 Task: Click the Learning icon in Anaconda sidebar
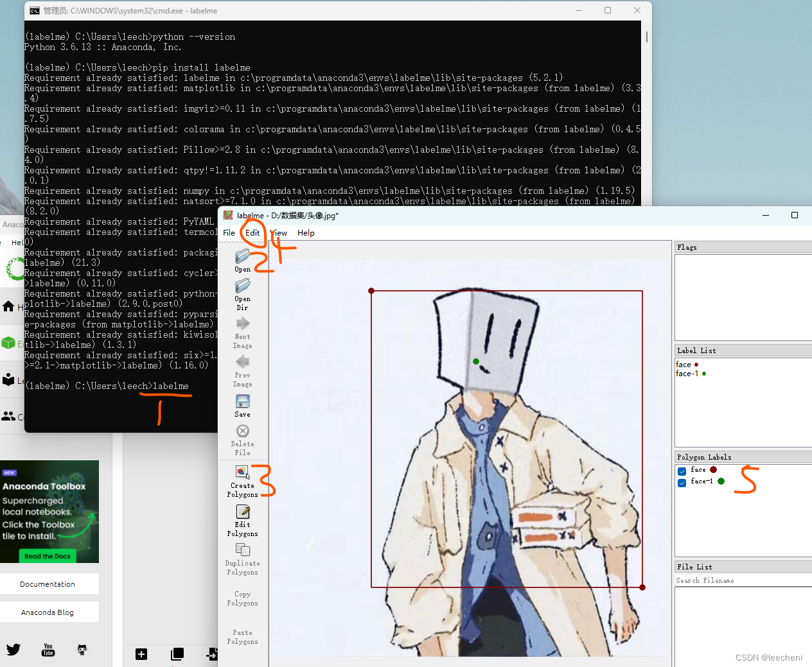coord(8,380)
